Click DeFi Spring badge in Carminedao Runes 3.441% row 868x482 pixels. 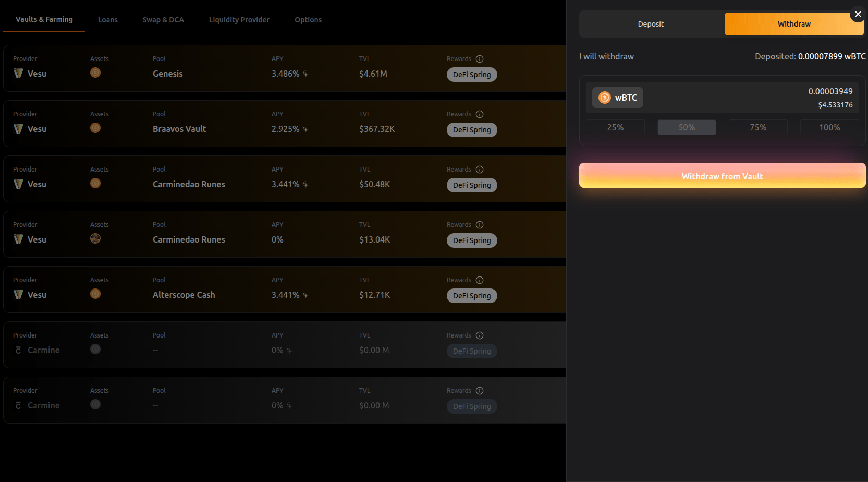472,185
